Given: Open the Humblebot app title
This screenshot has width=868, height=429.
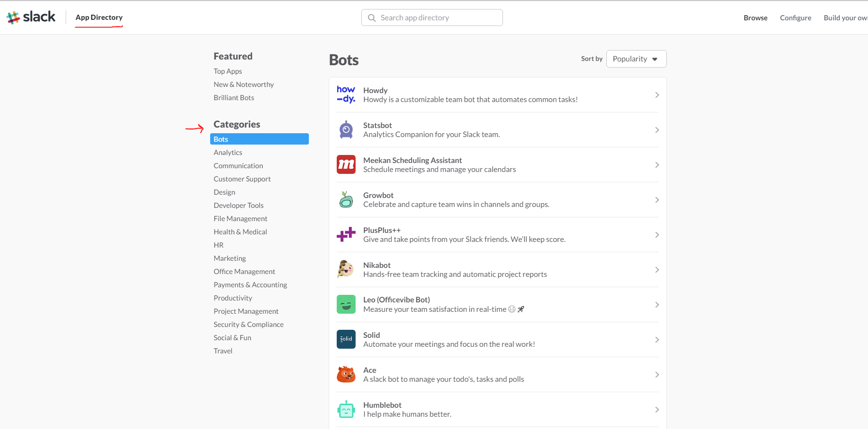Looking at the screenshot, I should (382, 405).
